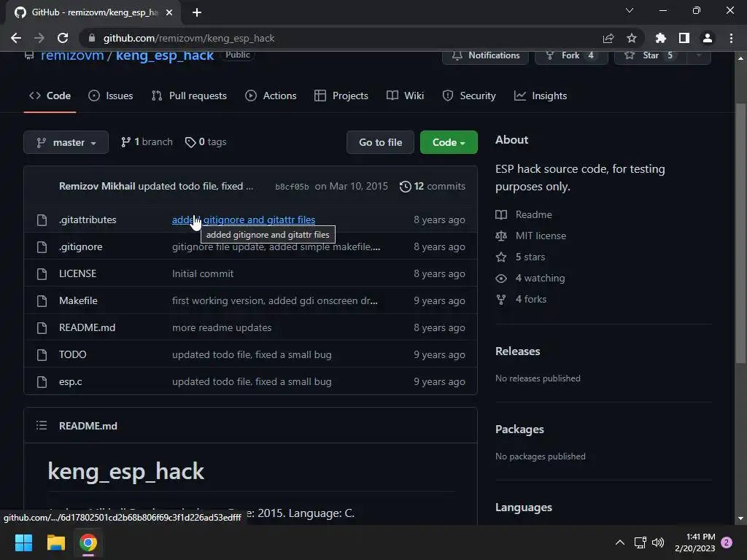Open the Makefile file

[x=78, y=300]
